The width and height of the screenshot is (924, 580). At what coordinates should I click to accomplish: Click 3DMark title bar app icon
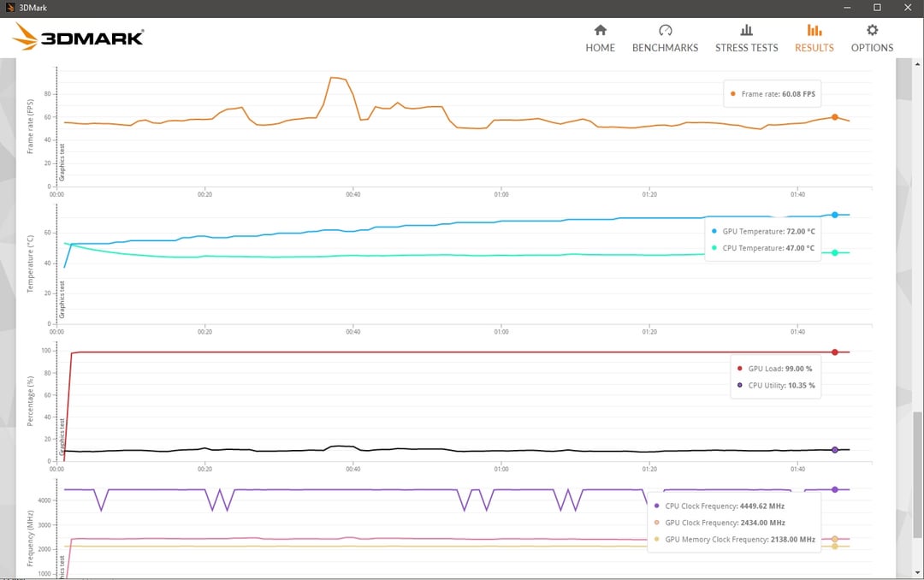pyautogui.click(x=9, y=8)
